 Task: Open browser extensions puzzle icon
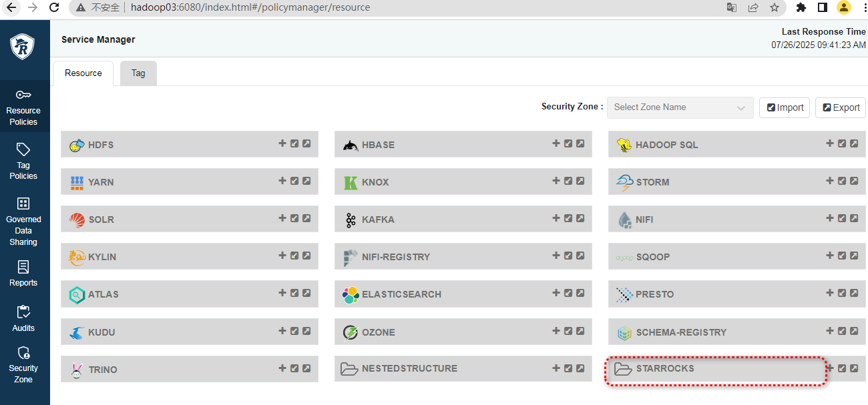tap(801, 8)
